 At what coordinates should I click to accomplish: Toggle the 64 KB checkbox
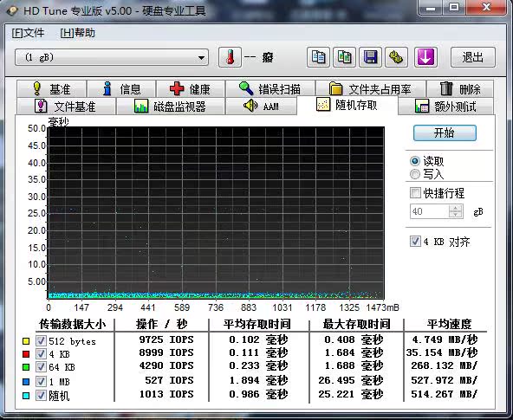(x=41, y=366)
